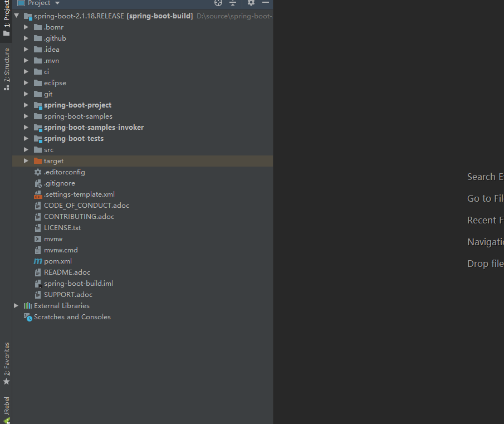Click the spring-boot-build.iml file icon
Viewport: 504px width, 424px height.
[38, 284]
